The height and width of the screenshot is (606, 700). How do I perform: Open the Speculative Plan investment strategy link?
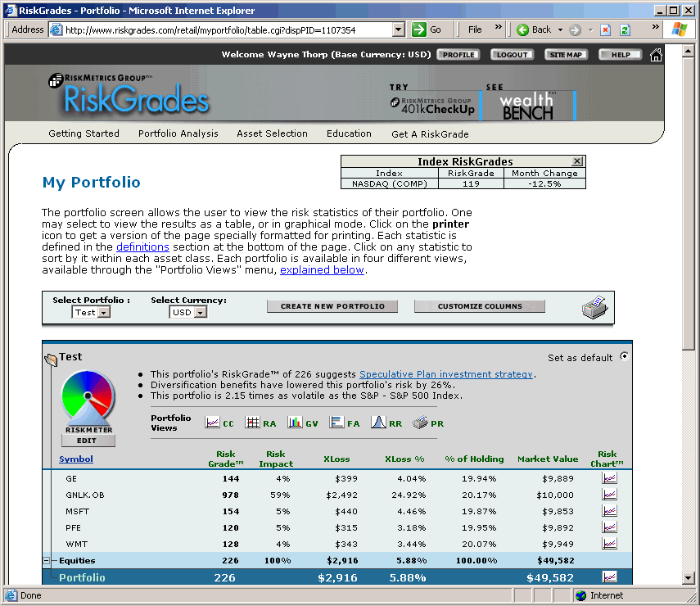point(445,374)
